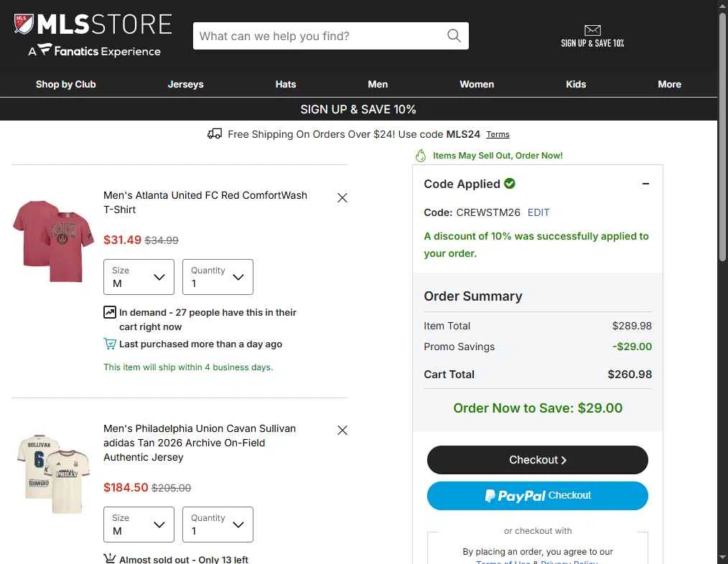Click the free shipping truck icon

click(x=215, y=134)
